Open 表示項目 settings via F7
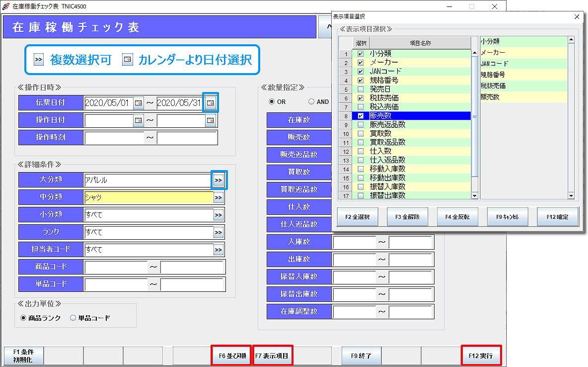 [272, 355]
